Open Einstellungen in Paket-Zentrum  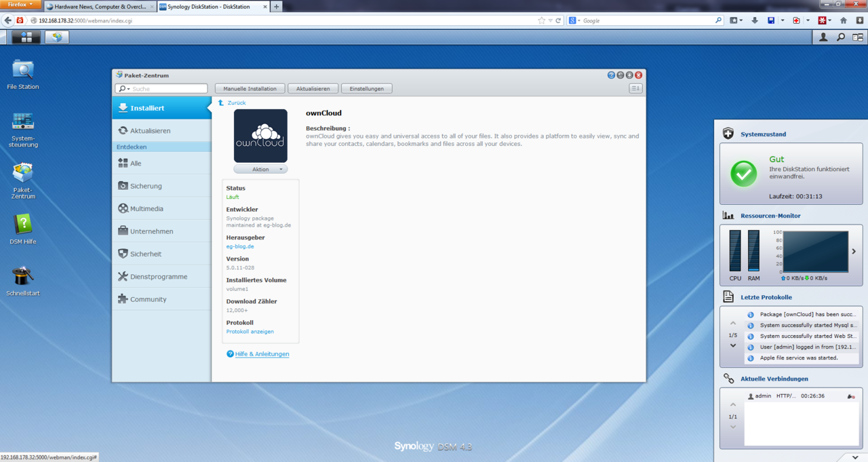pyautogui.click(x=367, y=89)
